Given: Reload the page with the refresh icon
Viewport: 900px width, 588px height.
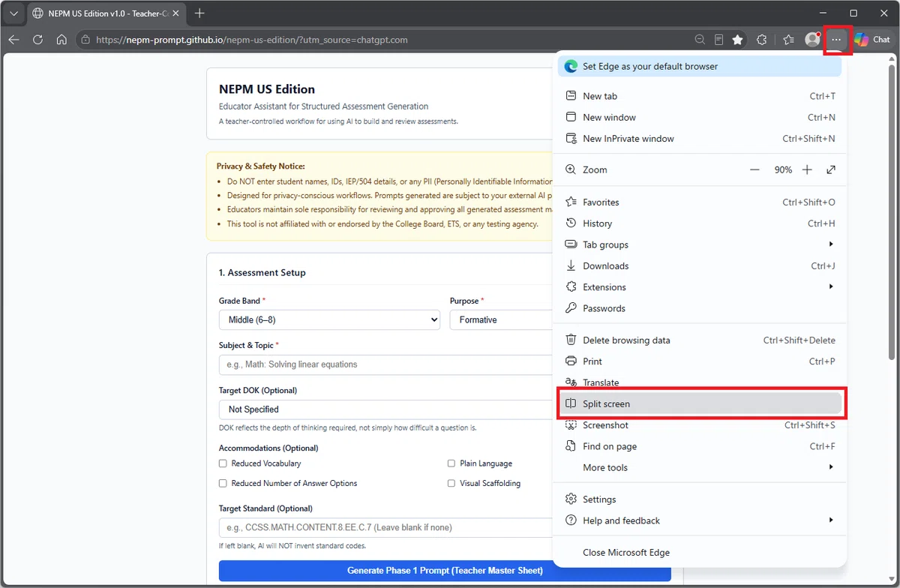Looking at the screenshot, I should pos(37,40).
